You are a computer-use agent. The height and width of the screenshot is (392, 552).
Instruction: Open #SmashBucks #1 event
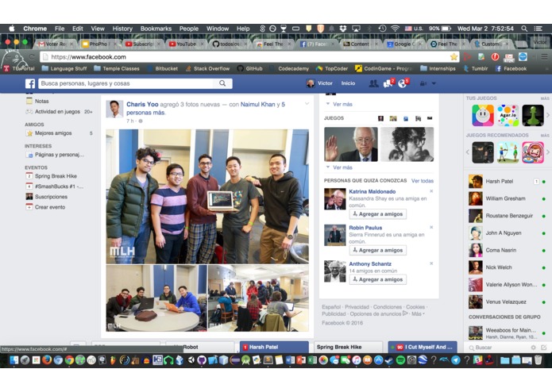click(59, 186)
